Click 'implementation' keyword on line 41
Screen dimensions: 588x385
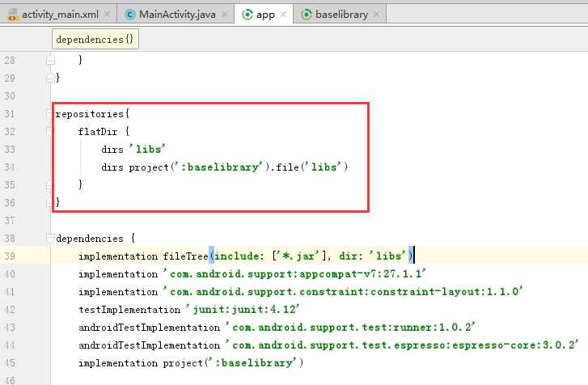pyautogui.click(x=118, y=292)
